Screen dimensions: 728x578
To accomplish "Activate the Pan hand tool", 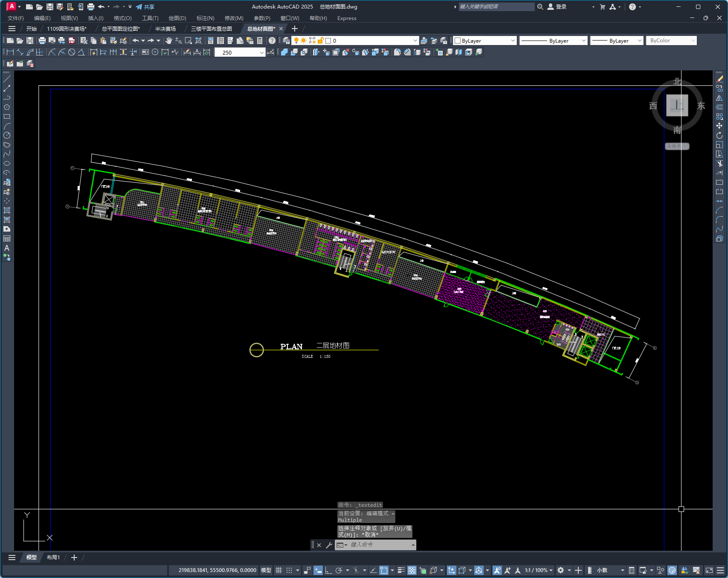I will (169, 41).
